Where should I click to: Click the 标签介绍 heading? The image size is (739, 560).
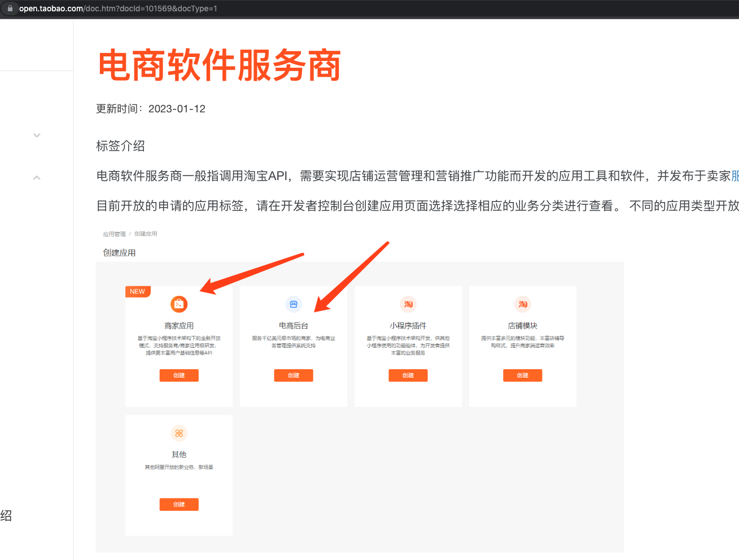click(x=120, y=146)
